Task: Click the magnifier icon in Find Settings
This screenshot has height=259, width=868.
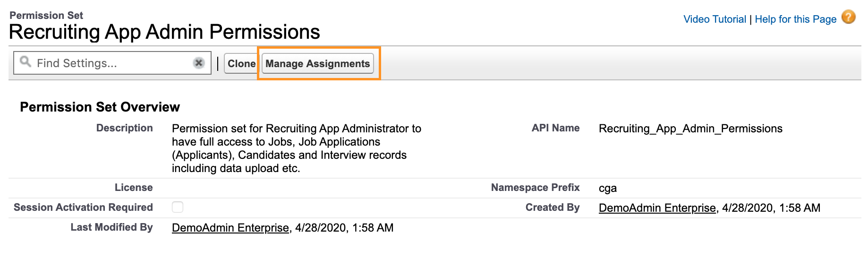Action: [x=26, y=62]
